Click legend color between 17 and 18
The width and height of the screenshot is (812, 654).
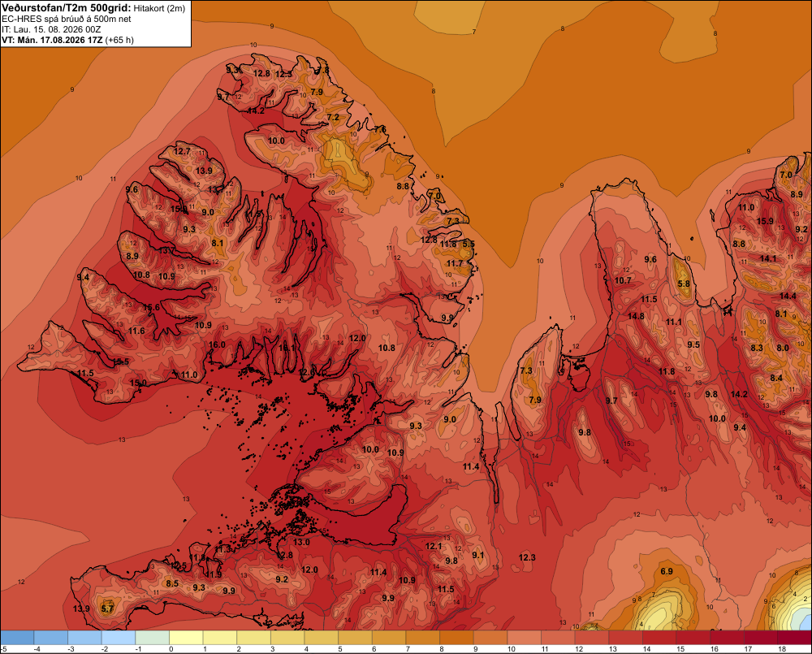pyautogui.click(x=762, y=638)
